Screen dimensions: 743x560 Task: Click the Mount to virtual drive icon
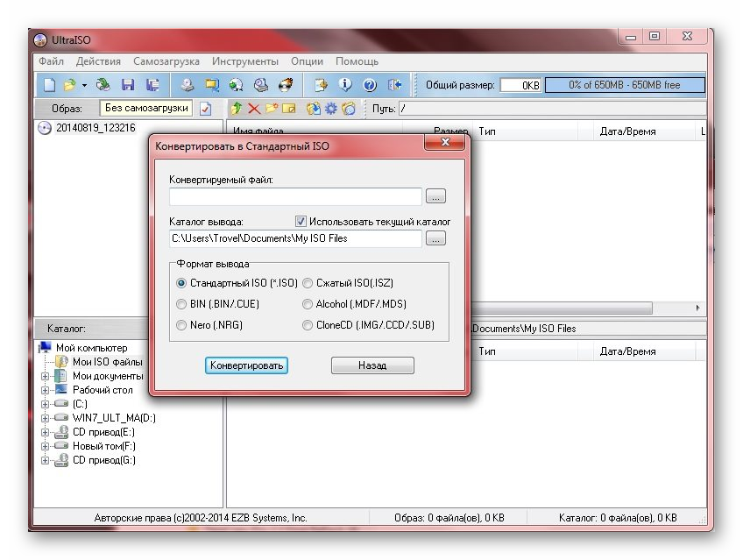point(260,85)
